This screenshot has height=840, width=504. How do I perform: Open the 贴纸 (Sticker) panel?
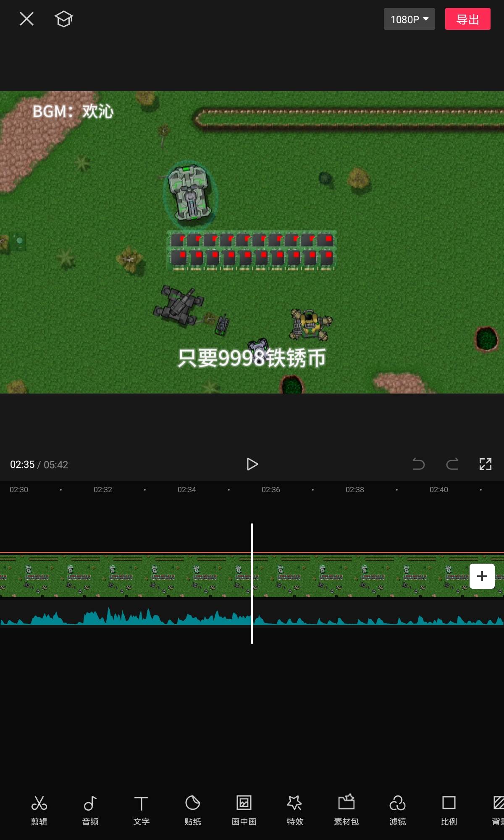pos(193,810)
